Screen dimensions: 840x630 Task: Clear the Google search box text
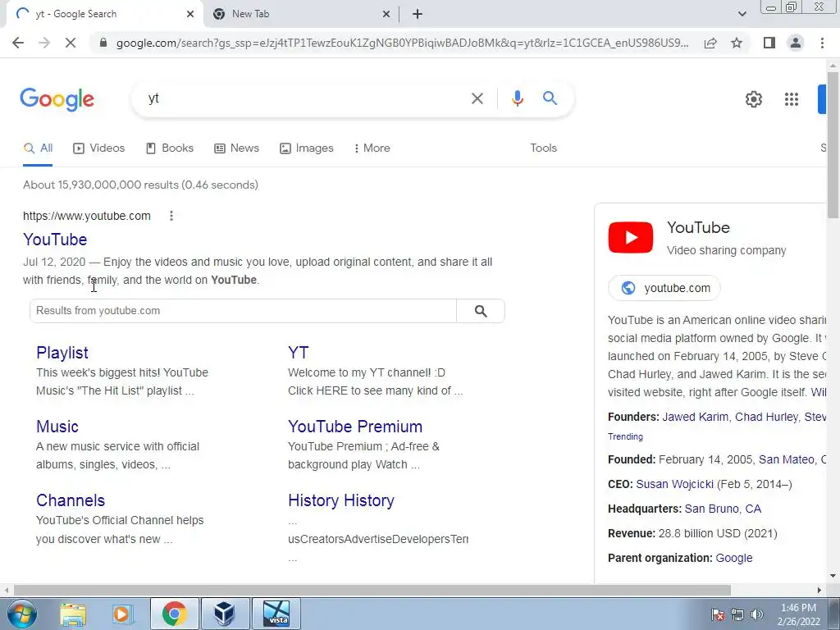pos(477,98)
